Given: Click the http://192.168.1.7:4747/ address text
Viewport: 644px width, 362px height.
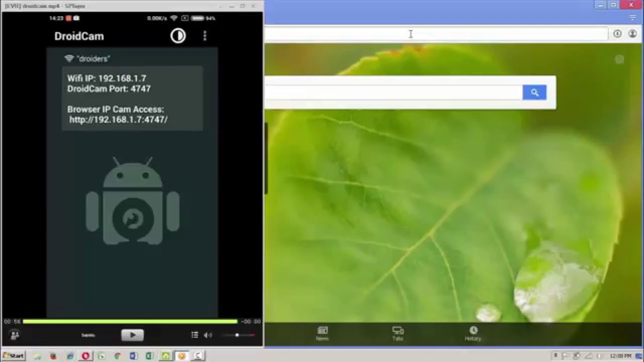Looking at the screenshot, I should point(119,120).
